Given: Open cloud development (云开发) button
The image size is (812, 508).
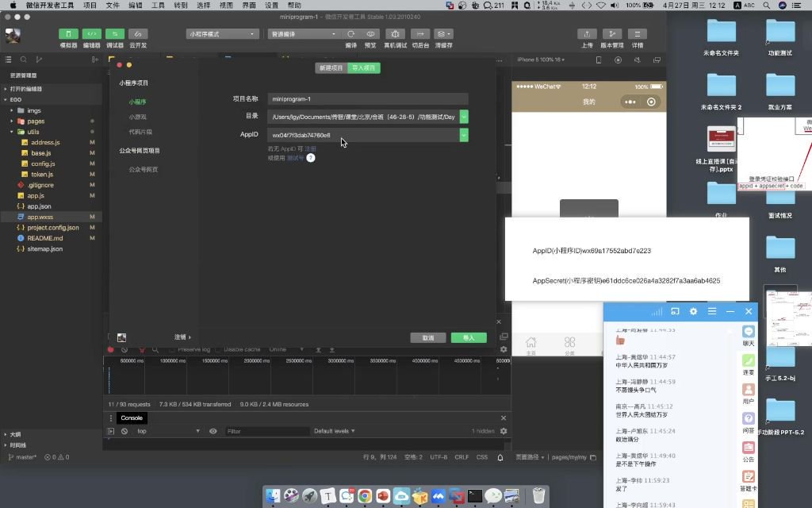Looking at the screenshot, I should click(138, 33).
